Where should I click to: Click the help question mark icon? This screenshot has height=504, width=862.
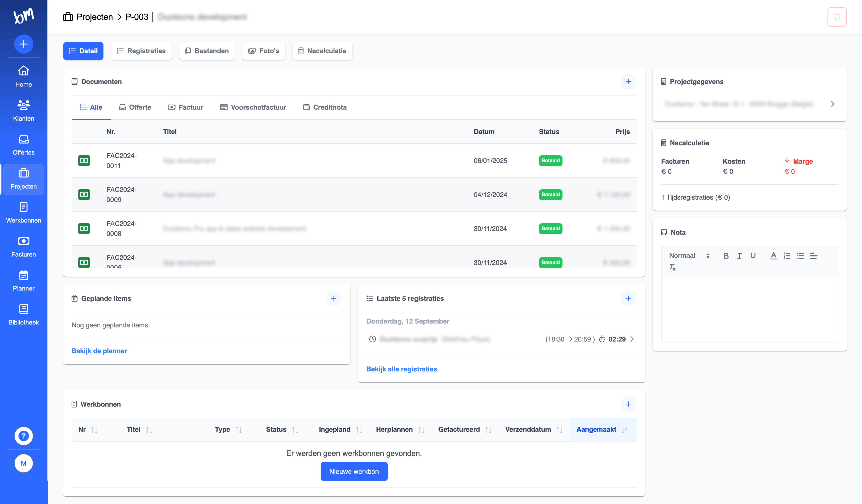point(24,436)
